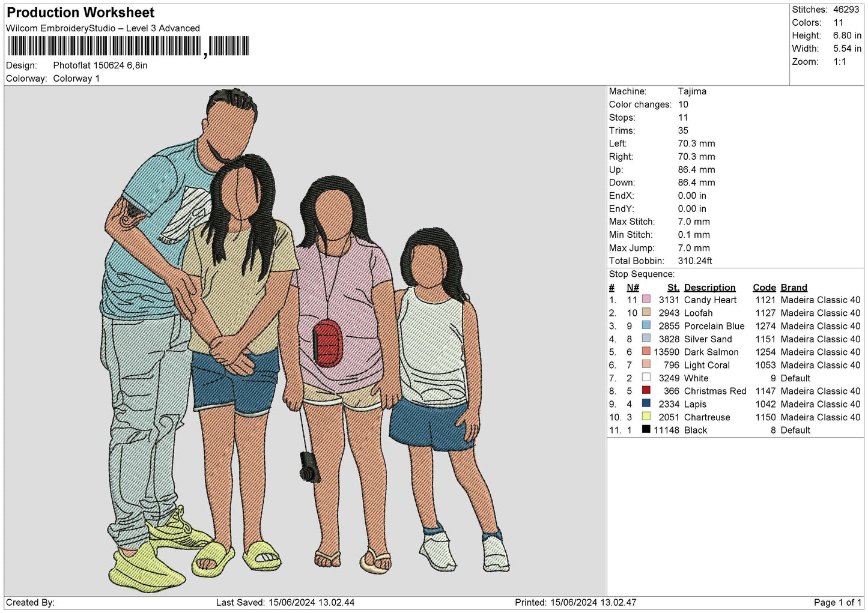Click the 'Created By:' footer label
The height and width of the screenshot is (613, 868).
[x=30, y=602]
